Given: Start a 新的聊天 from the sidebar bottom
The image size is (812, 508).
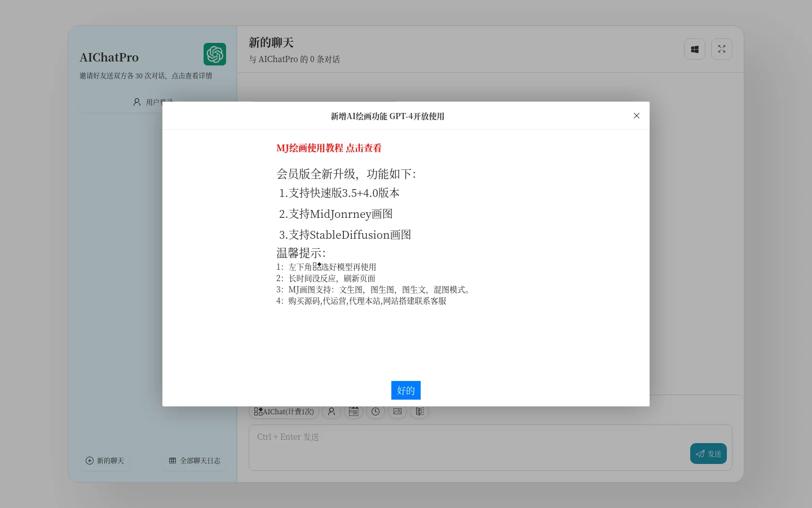Looking at the screenshot, I should [x=105, y=461].
